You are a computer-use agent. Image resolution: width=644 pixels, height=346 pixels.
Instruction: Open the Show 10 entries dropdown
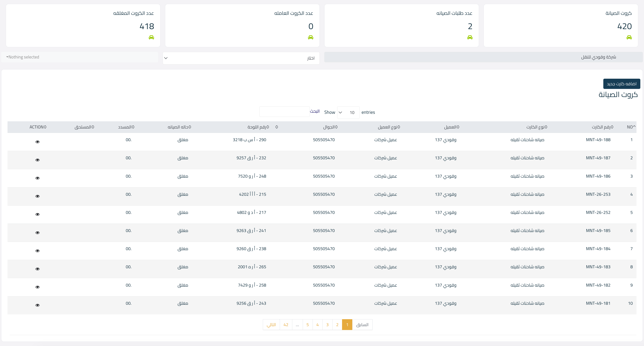(348, 112)
